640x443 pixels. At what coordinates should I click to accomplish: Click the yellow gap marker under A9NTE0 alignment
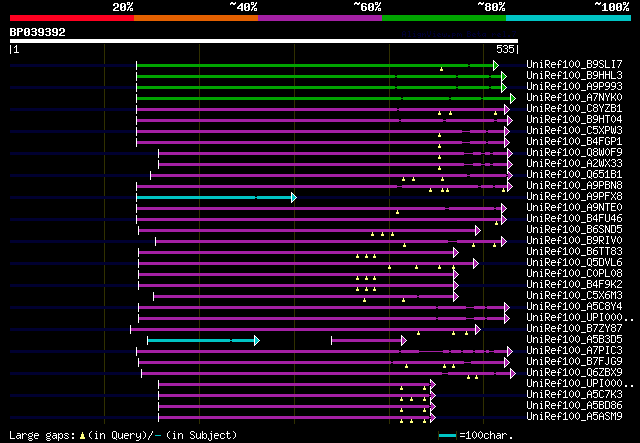tap(397, 212)
